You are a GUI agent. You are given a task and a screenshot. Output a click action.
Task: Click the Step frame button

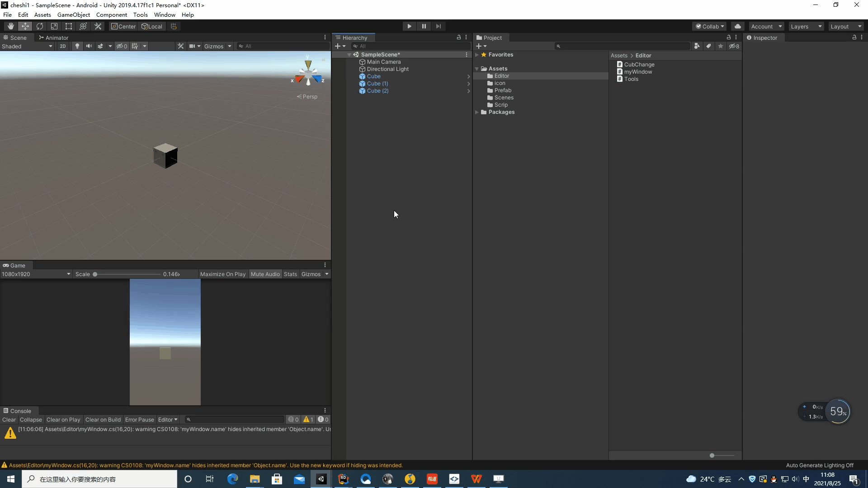[x=439, y=26]
